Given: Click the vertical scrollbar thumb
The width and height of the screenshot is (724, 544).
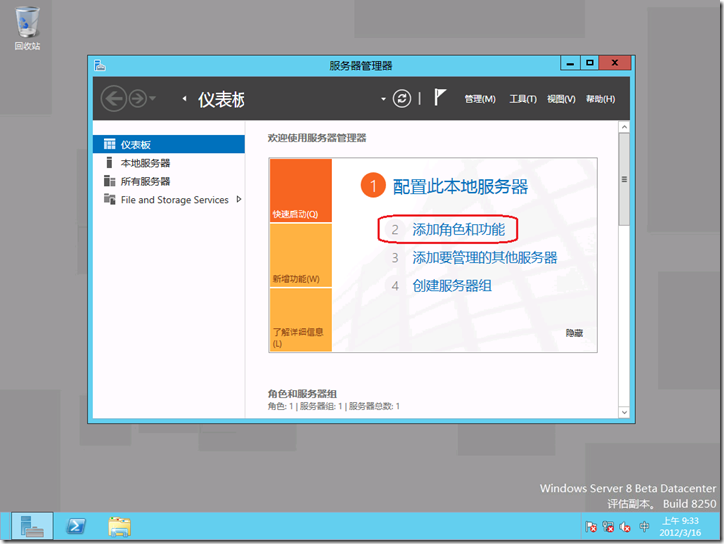Looking at the screenshot, I should click(624, 179).
